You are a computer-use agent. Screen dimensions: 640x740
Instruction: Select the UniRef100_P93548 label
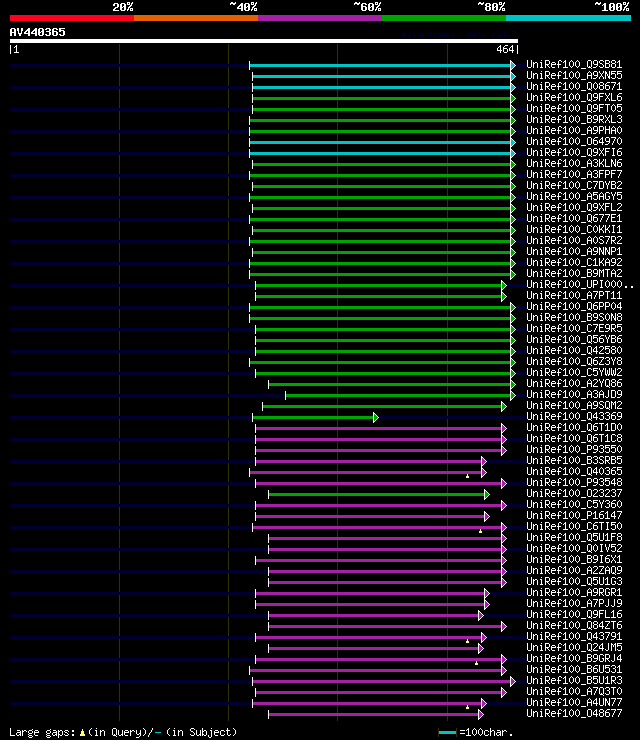pyautogui.click(x=574, y=482)
